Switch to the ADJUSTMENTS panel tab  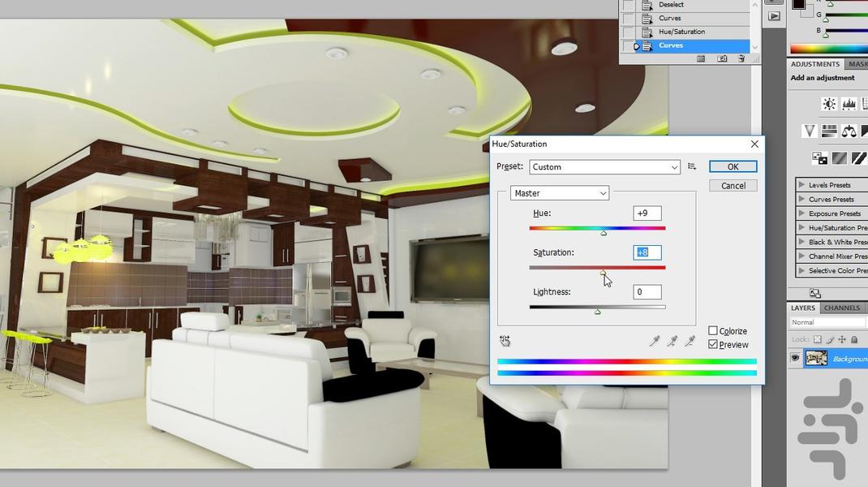(814, 63)
